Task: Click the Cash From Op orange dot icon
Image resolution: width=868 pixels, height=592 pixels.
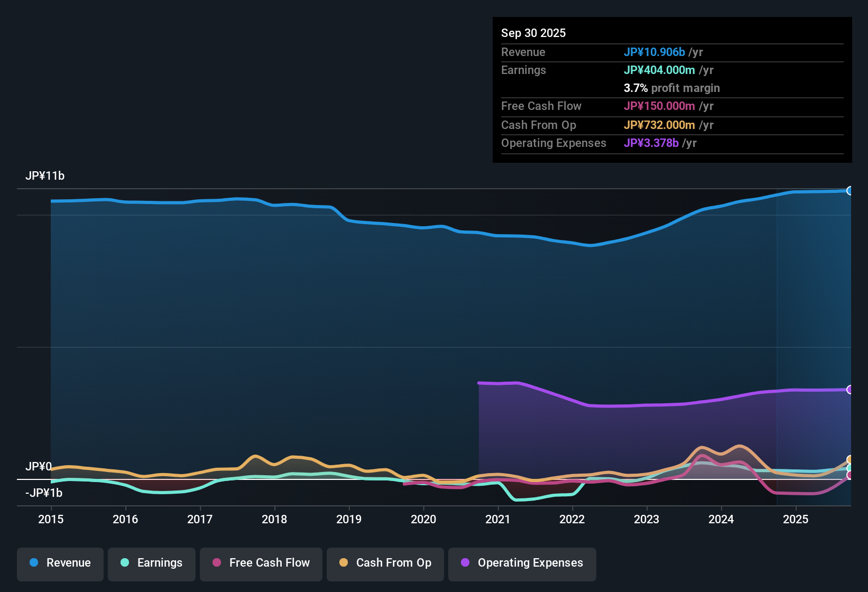Action: click(344, 563)
